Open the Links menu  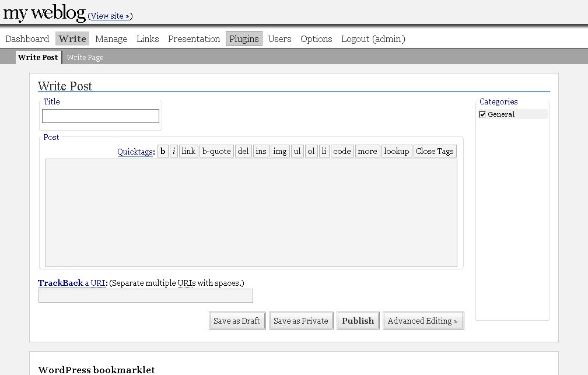pyautogui.click(x=148, y=39)
